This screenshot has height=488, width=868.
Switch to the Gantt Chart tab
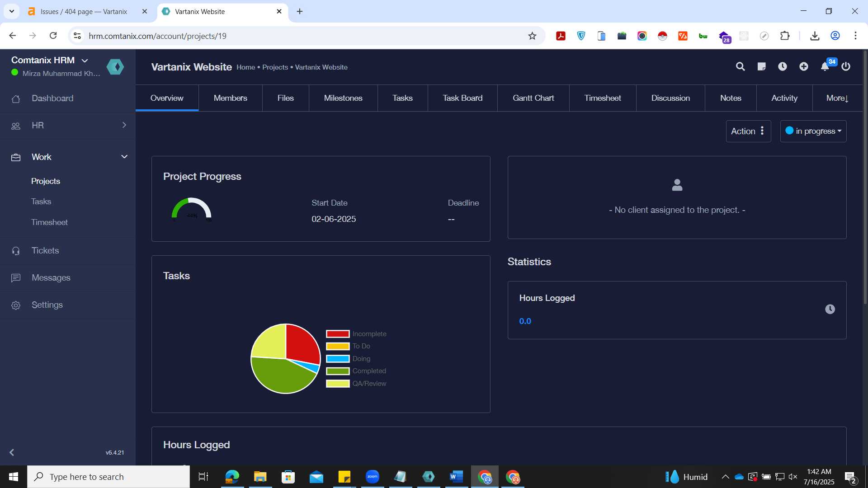tap(533, 98)
